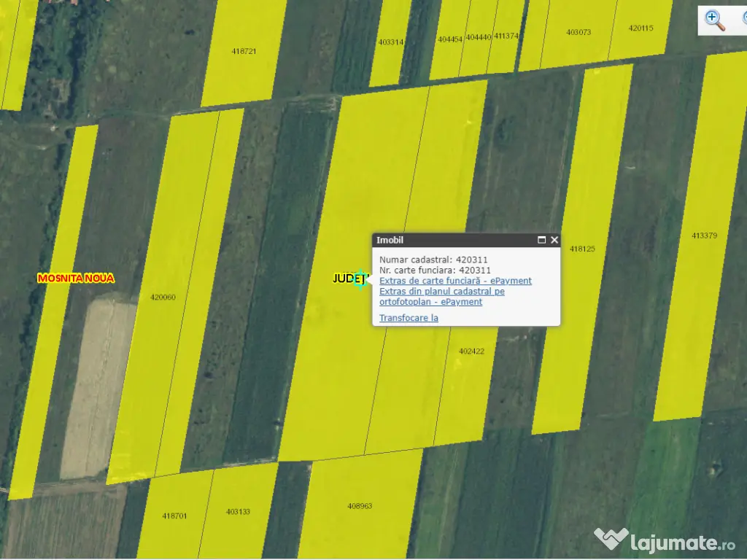Click the zoom in magnifier icon
This screenshot has height=560, width=747.
point(714,20)
